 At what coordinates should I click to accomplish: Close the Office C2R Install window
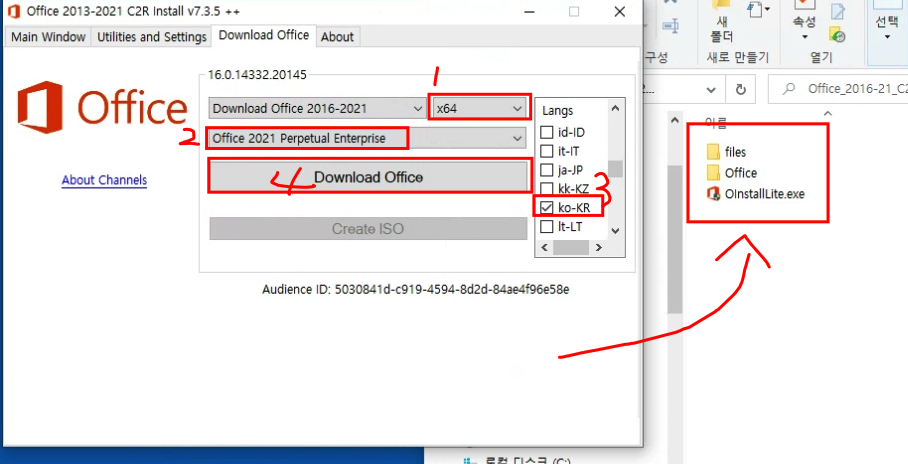click(619, 12)
